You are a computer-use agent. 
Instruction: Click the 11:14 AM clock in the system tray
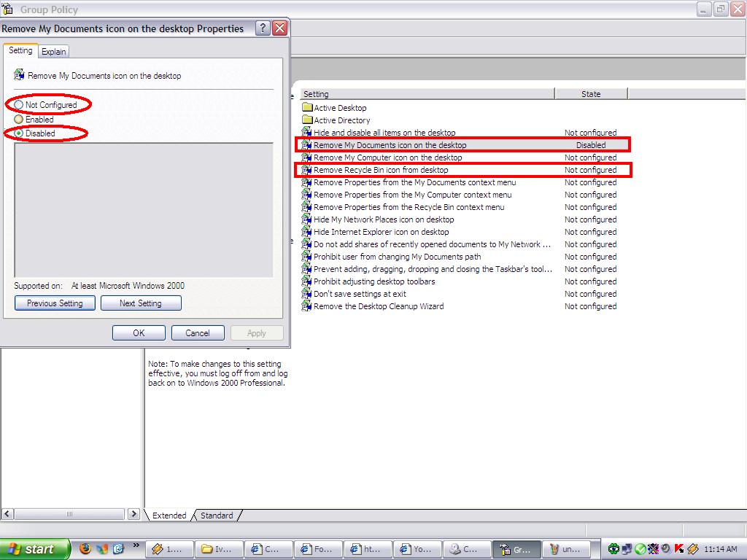coord(720,549)
